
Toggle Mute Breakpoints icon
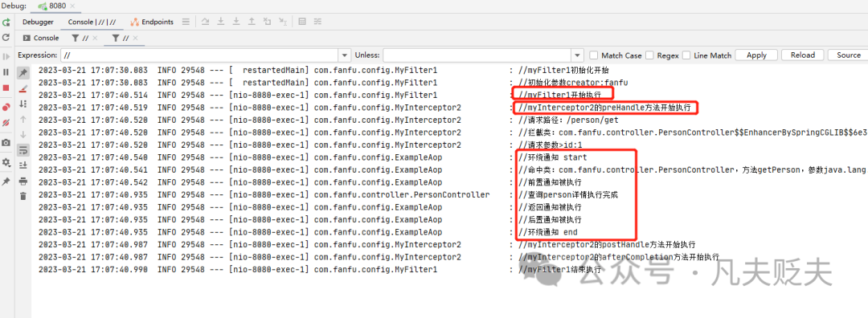tap(6, 123)
